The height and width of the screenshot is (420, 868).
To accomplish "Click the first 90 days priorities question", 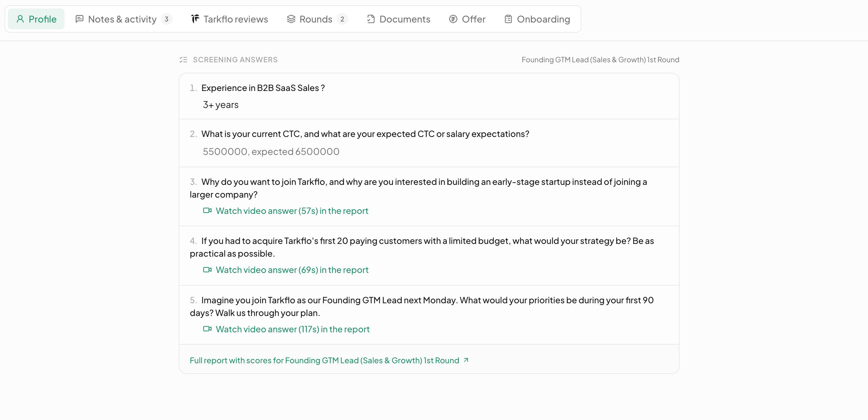I will 422,307.
